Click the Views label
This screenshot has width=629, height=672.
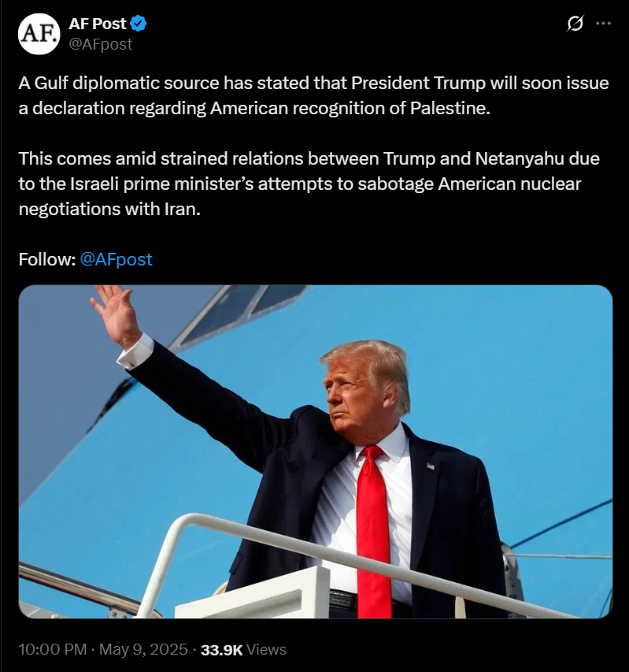tap(266, 650)
